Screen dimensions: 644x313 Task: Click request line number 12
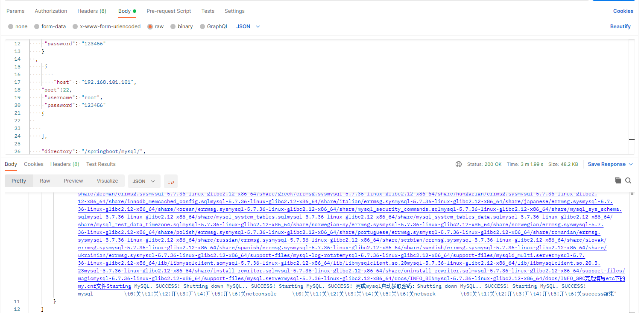pos(17,44)
